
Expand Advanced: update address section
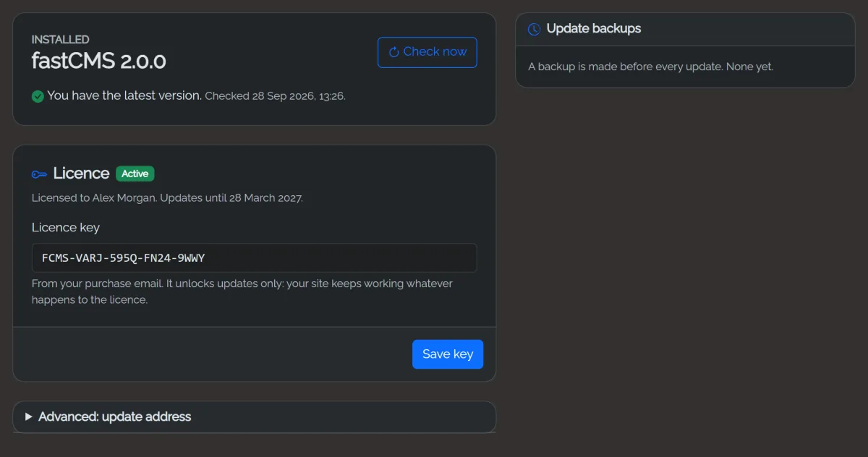pyautogui.click(x=254, y=417)
